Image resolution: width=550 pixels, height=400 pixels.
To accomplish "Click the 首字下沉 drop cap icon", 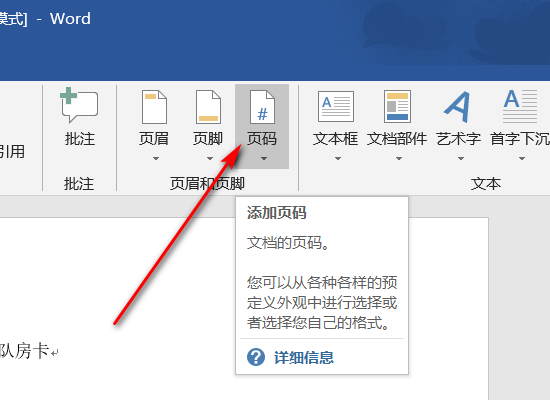I will tap(520, 106).
